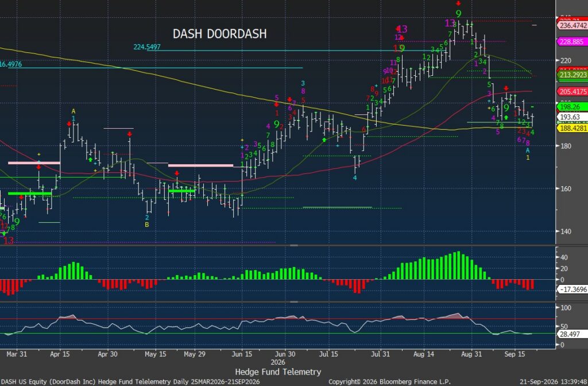Select the red 205.4175 price axis tag
The height and width of the screenshot is (386, 588).
tap(572, 91)
